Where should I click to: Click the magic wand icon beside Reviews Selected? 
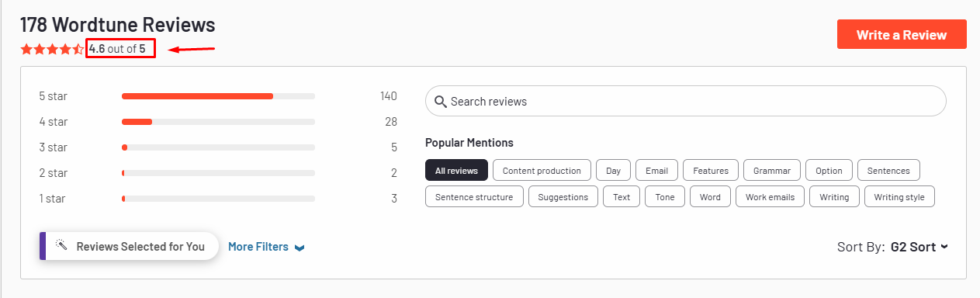[x=62, y=246]
